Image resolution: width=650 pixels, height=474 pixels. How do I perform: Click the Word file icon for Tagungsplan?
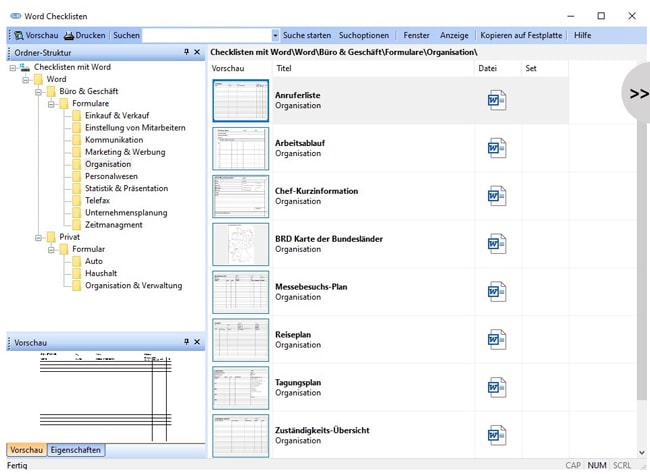pyautogui.click(x=497, y=388)
